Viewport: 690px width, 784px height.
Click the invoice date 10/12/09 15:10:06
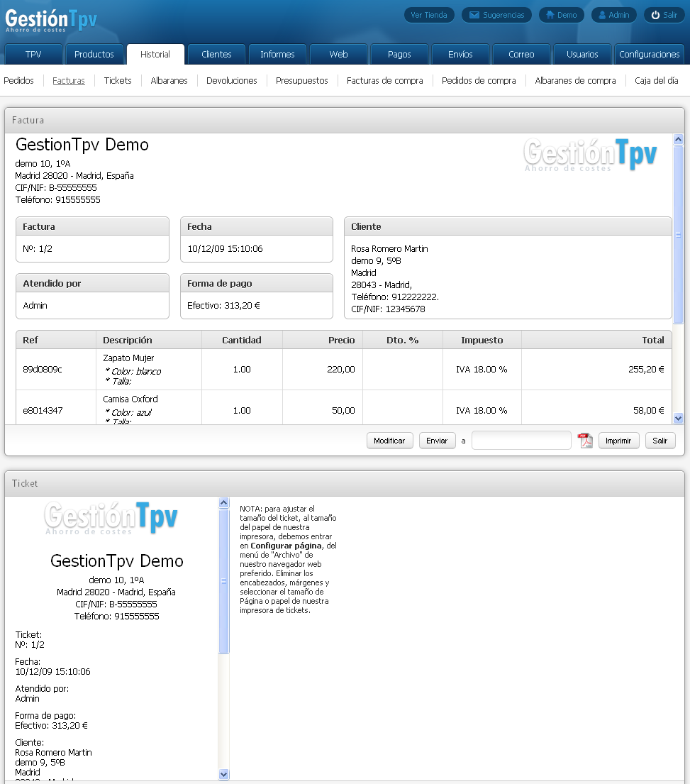[225, 248]
